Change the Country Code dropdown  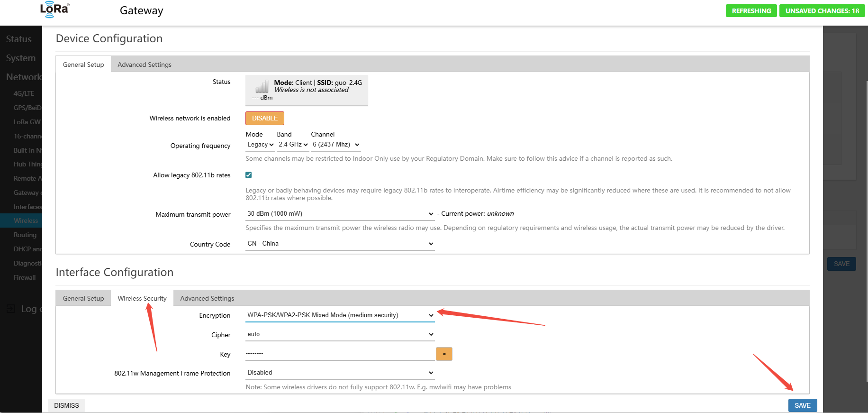click(x=340, y=244)
